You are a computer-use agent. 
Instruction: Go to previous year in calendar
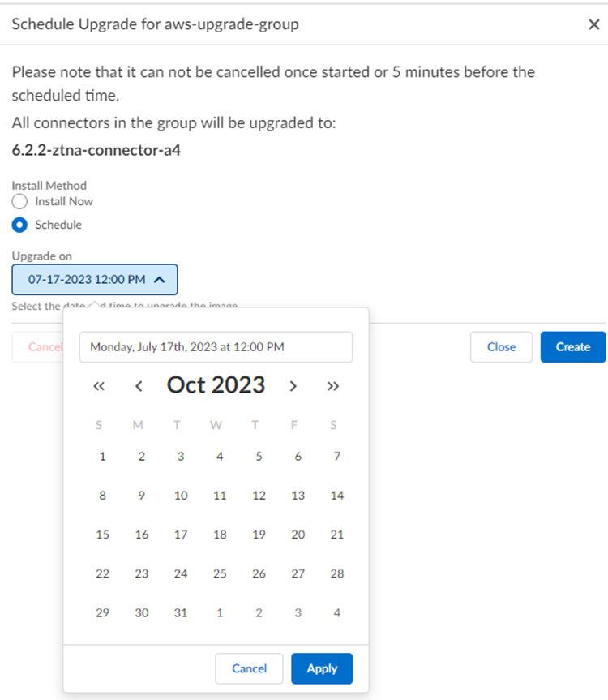pos(100,386)
